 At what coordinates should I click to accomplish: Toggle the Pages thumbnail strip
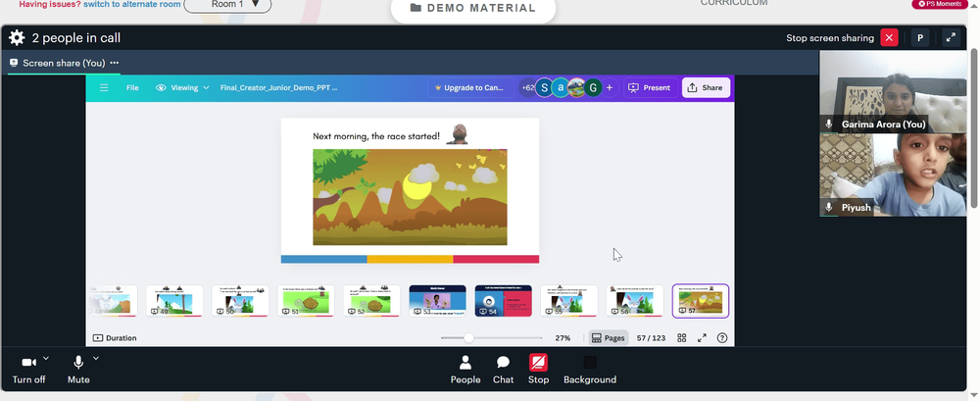tap(609, 338)
